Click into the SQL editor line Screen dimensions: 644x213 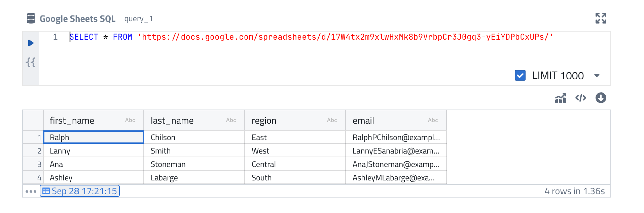(x=303, y=37)
